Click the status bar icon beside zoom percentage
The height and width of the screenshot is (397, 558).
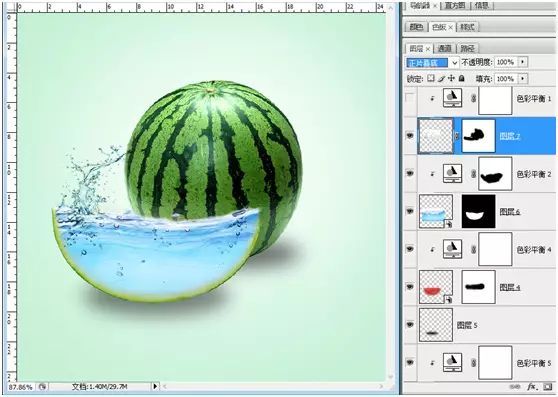click(x=42, y=386)
